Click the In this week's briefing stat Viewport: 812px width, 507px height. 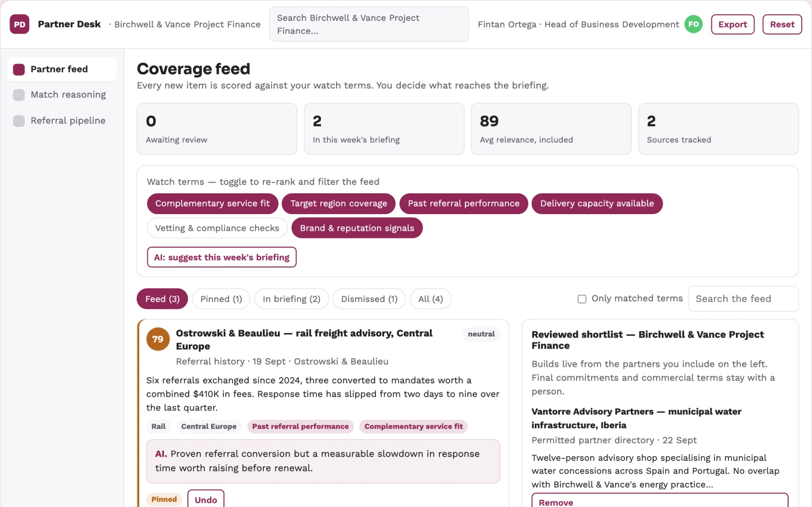click(384, 129)
